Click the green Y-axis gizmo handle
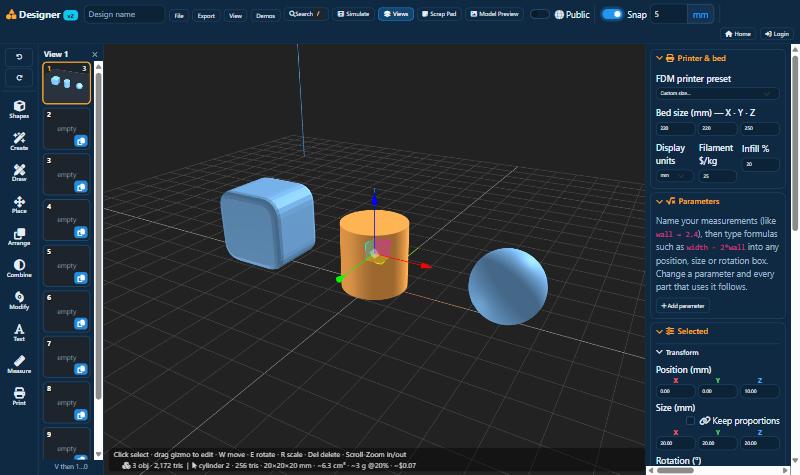This screenshot has width=800, height=475. click(x=339, y=279)
